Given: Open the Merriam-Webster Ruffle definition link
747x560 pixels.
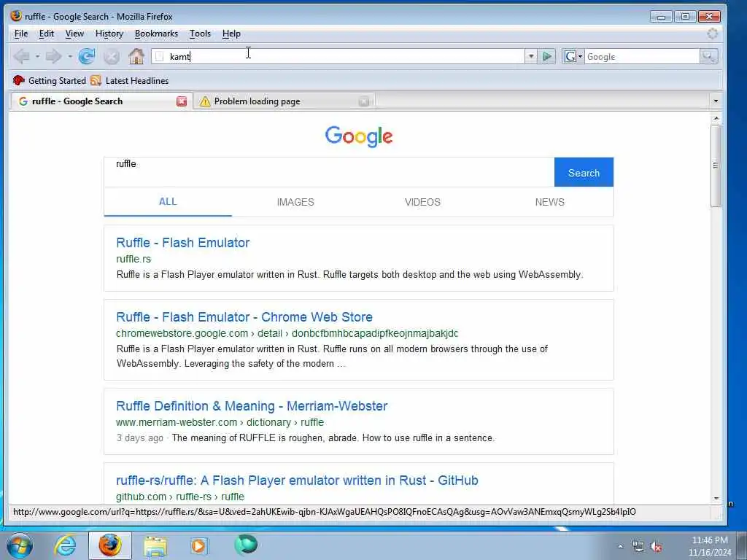Looking at the screenshot, I should 252,405.
